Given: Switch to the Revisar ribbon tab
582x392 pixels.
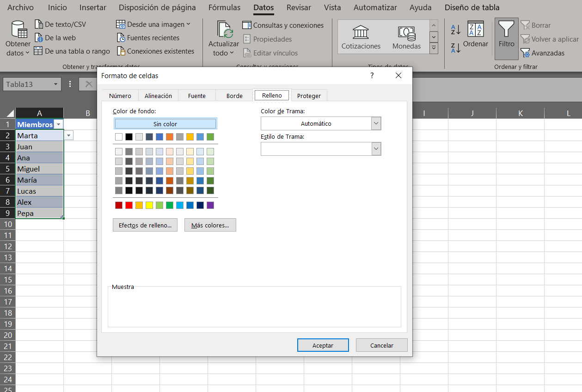Looking at the screenshot, I should [x=299, y=7].
